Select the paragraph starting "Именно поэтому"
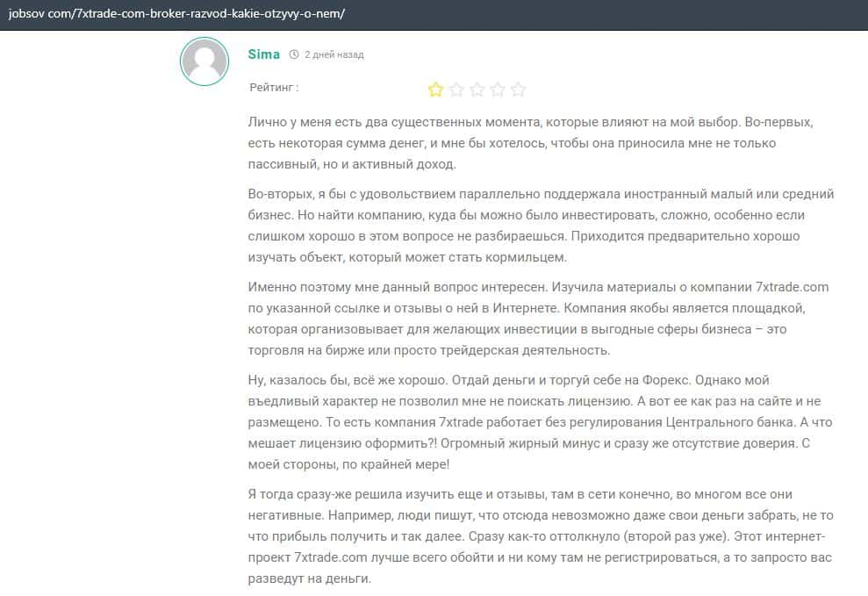The height and width of the screenshot is (596, 868). pos(527,319)
